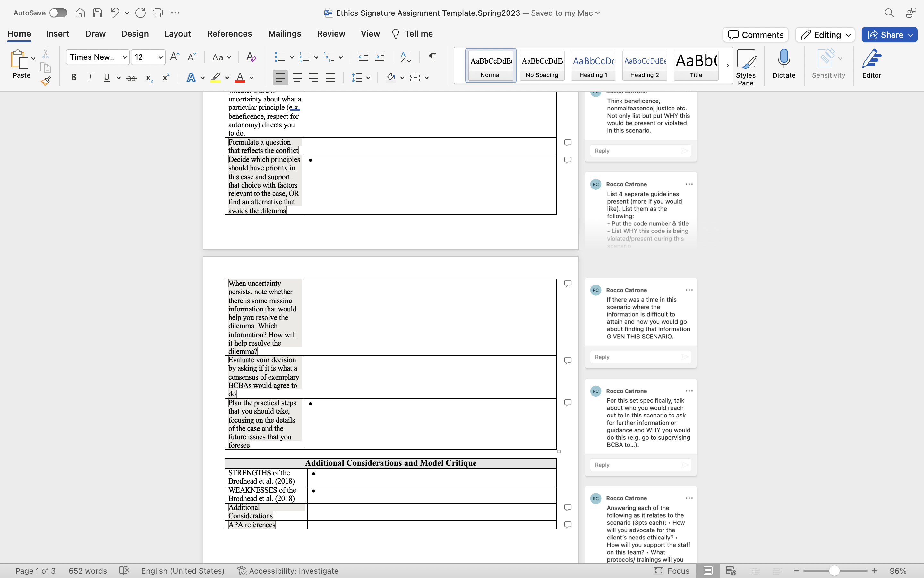The height and width of the screenshot is (578, 924).
Task: Apply the No Spacing style
Action: point(542,66)
